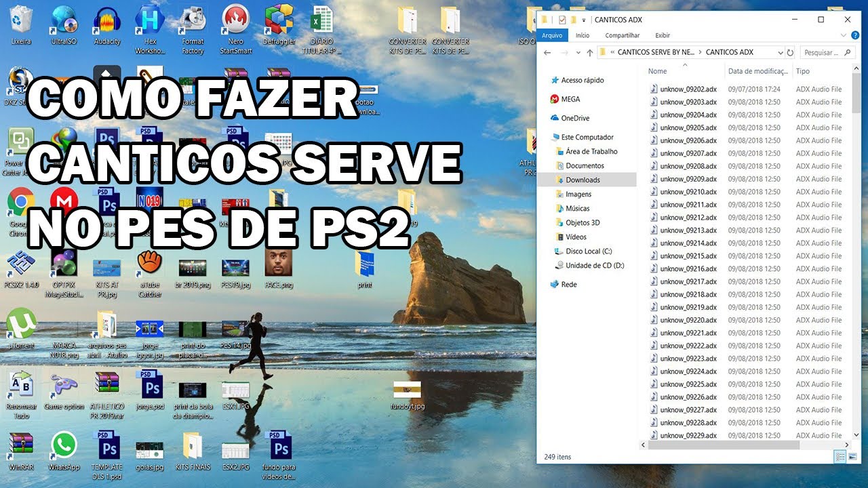Open OneDrive in the navigation pane
The image size is (868, 488).
pyautogui.click(x=574, y=118)
